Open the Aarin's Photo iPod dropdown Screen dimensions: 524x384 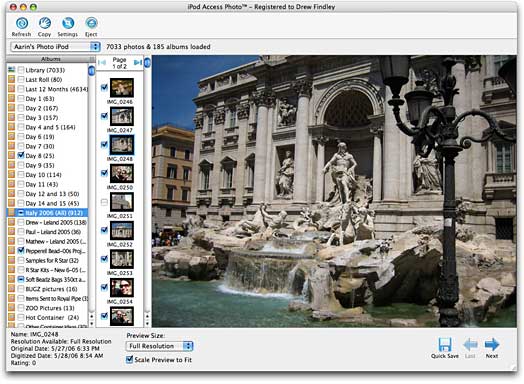(x=55, y=46)
